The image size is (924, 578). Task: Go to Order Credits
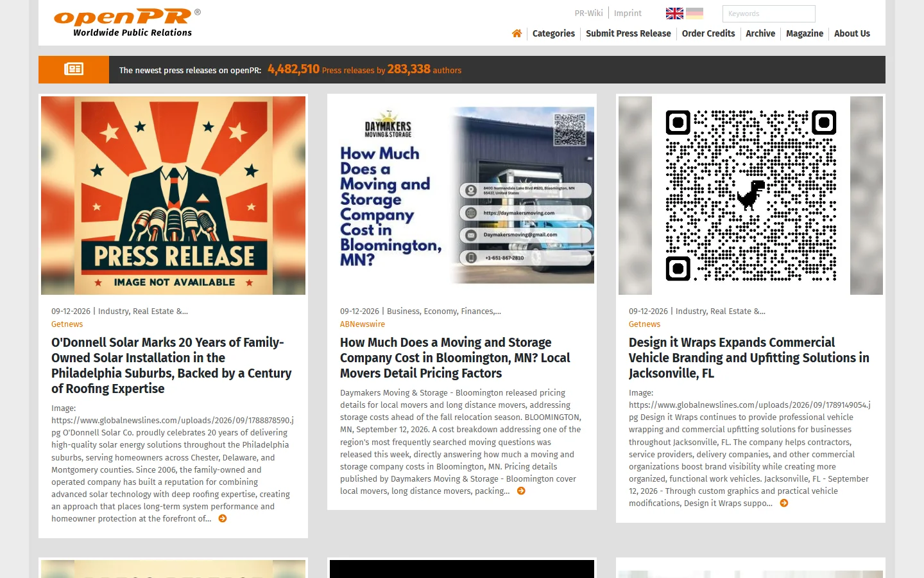(x=708, y=33)
